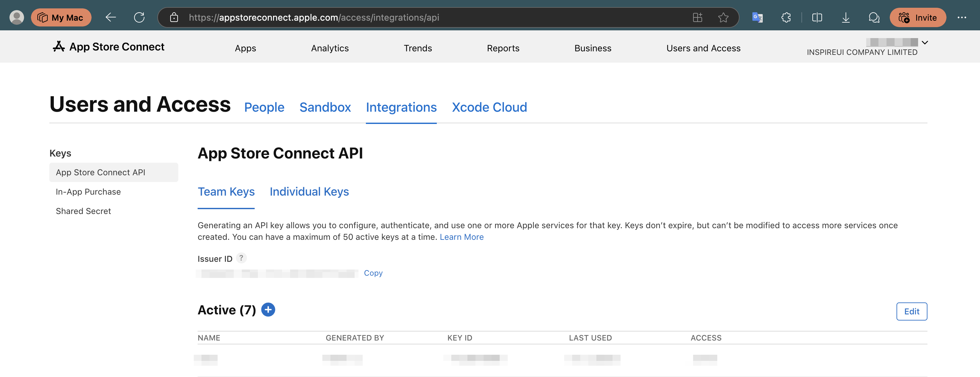Click the NAME column header
Image resolution: width=980 pixels, height=377 pixels.
(209, 338)
